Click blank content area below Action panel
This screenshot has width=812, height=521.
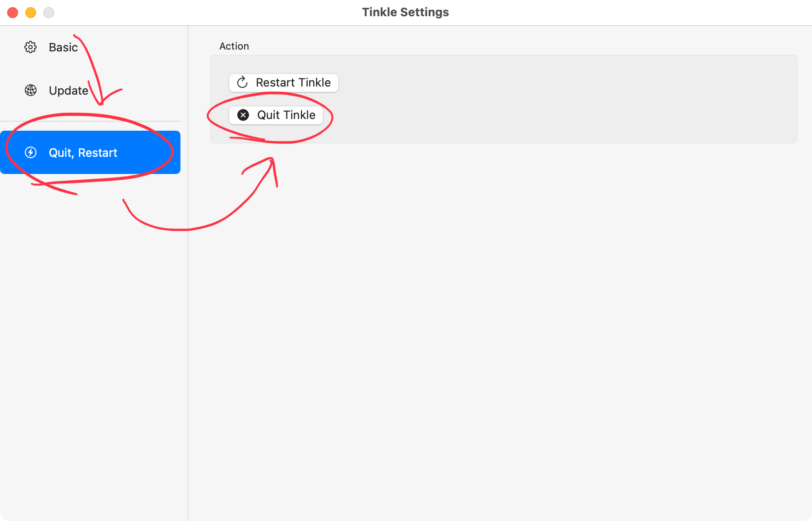(x=496, y=315)
